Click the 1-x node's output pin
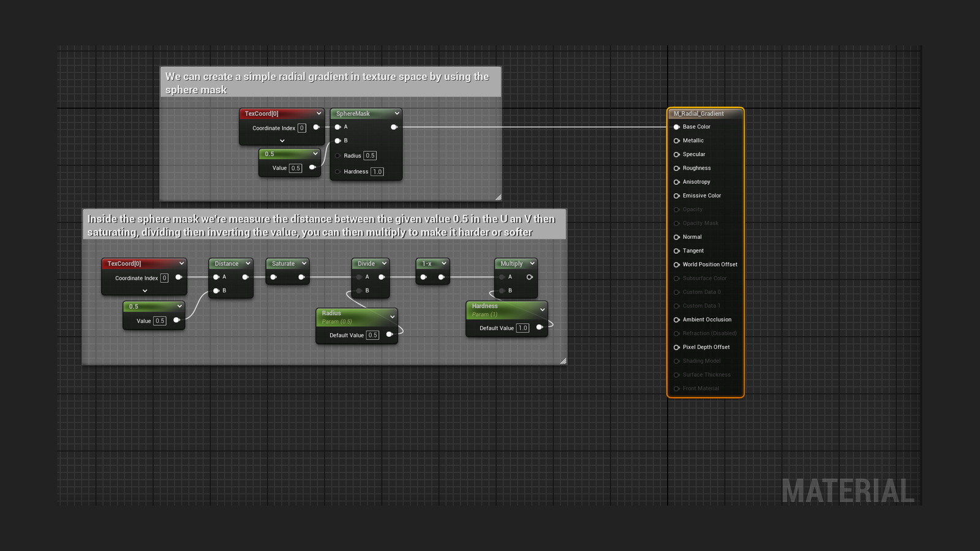This screenshot has width=980, height=551. [x=441, y=277]
